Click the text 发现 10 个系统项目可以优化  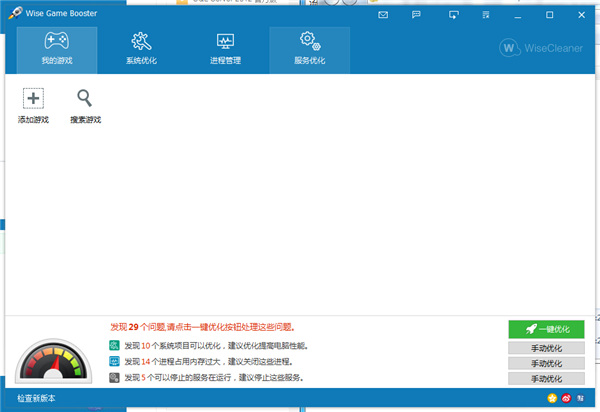click(173, 346)
